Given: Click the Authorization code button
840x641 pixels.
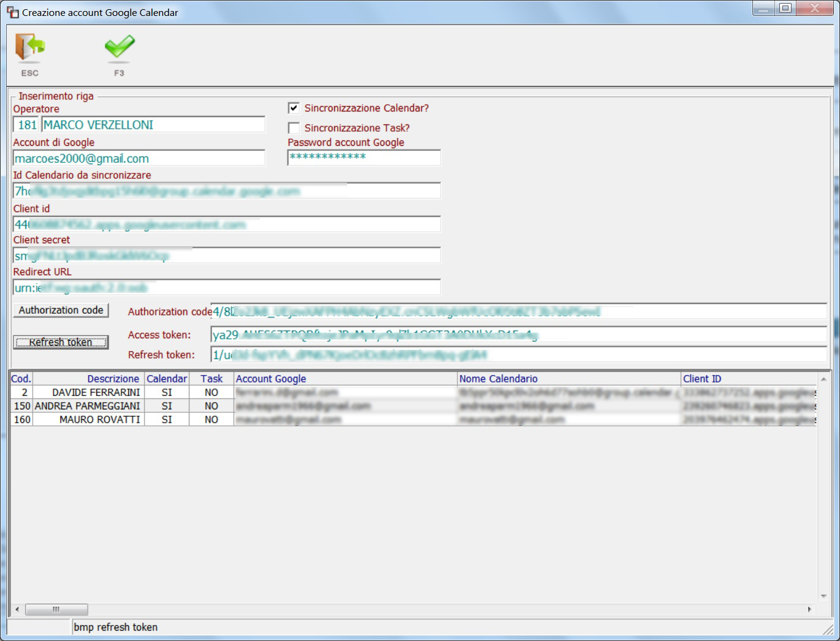Looking at the screenshot, I should pyautogui.click(x=61, y=310).
